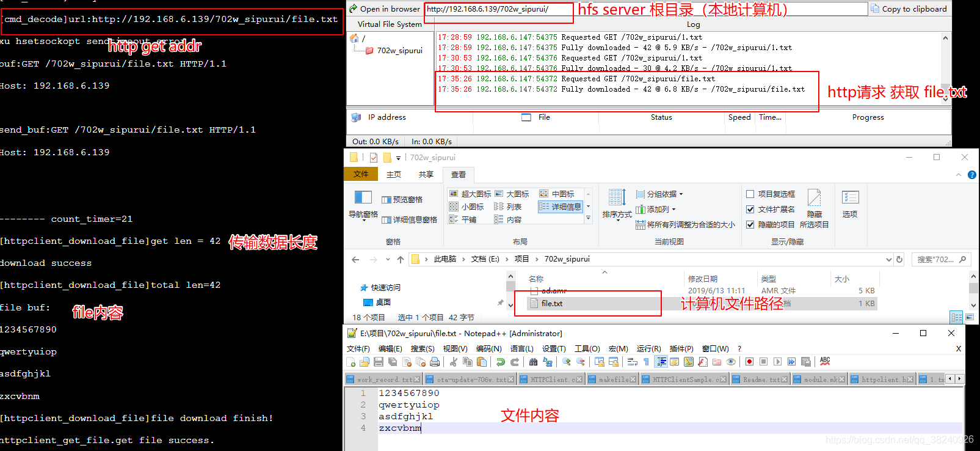The image size is (980, 451).
Task: Click the Open file icon in Notepad++ toolbar
Action: tap(365, 362)
